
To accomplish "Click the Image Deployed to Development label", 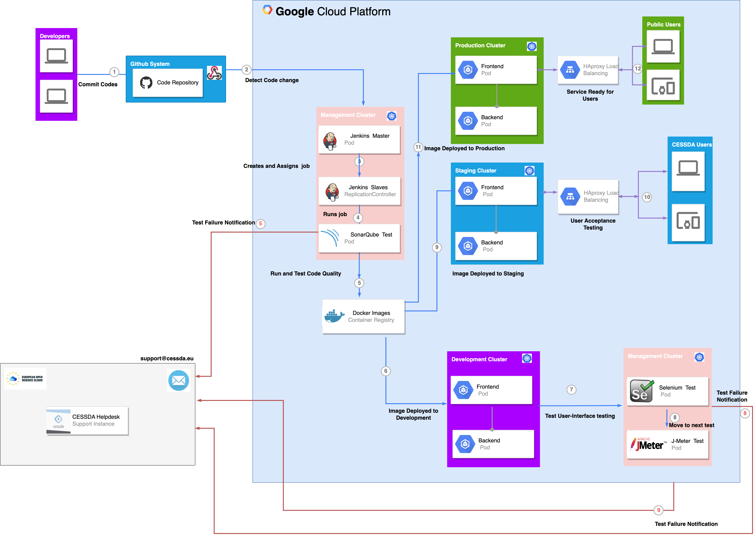I will (x=413, y=414).
